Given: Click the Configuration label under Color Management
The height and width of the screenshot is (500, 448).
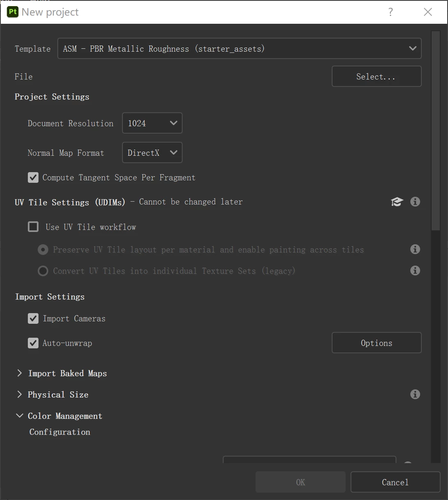Looking at the screenshot, I should 60,432.
